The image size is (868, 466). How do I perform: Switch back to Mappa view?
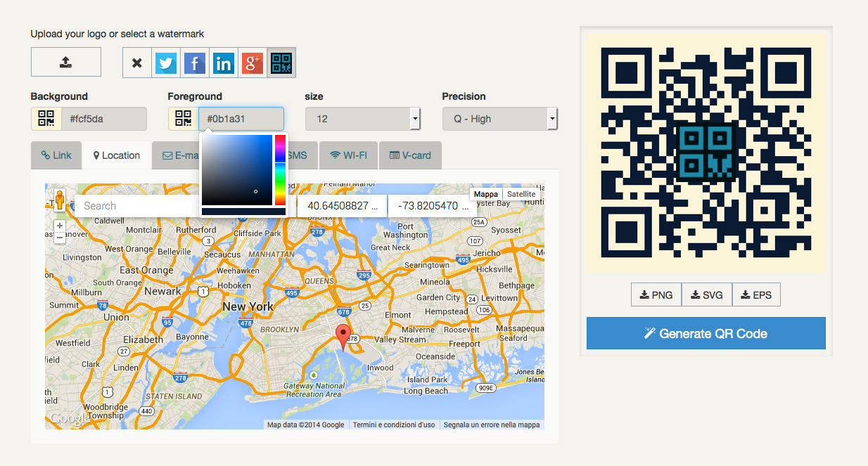pyautogui.click(x=486, y=193)
